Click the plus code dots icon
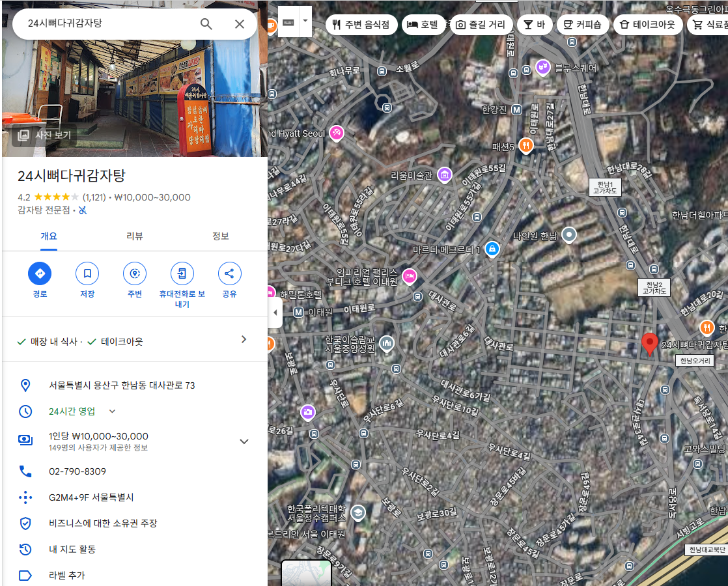Screen dimensions: 728x586 pyautogui.click(x=25, y=497)
